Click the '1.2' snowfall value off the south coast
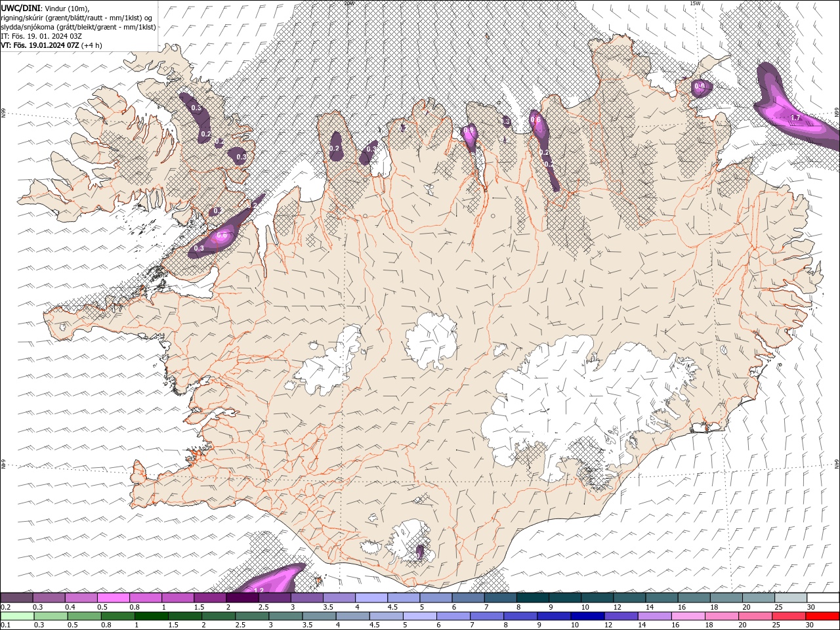Image resolution: width=840 pixels, height=630 pixels. [259, 591]
